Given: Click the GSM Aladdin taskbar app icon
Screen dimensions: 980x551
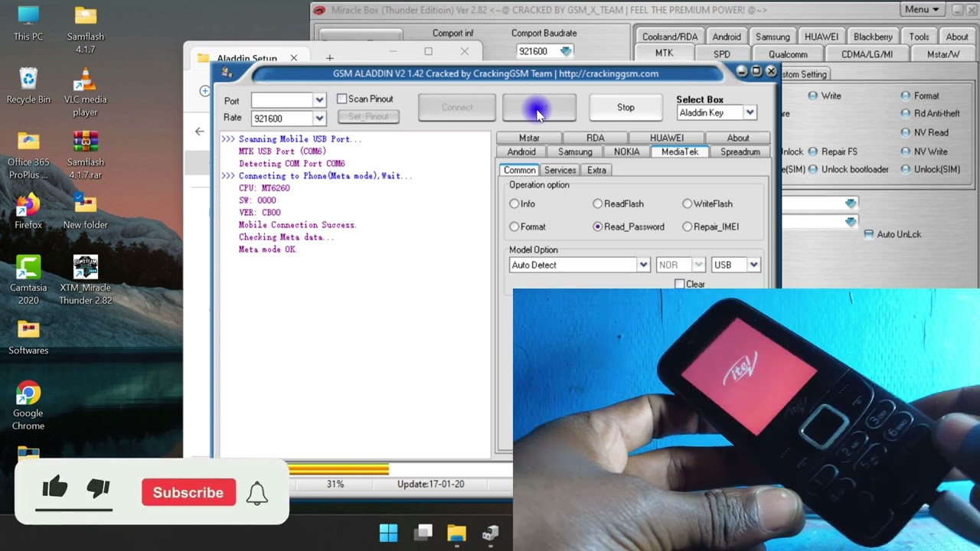Looking at the screenshot, I should tap(490, 533).
